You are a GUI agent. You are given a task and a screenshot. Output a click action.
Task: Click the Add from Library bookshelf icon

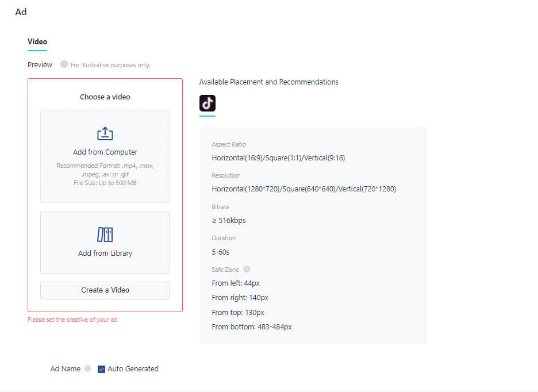(105, 234)
